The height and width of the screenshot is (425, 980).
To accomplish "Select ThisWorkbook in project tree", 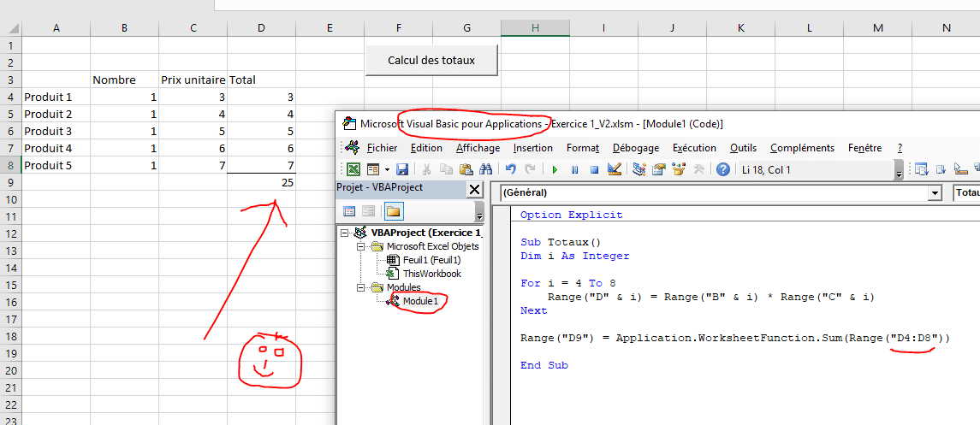I will (431, 274).
